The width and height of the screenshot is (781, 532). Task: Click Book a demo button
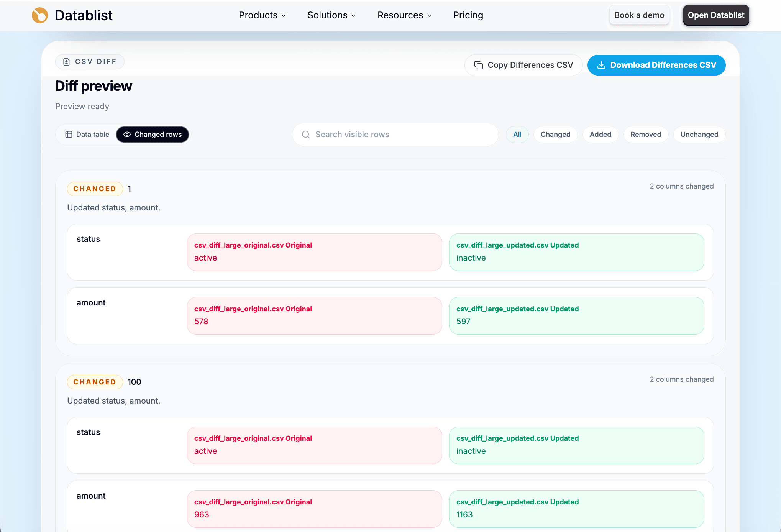point(639,15)
